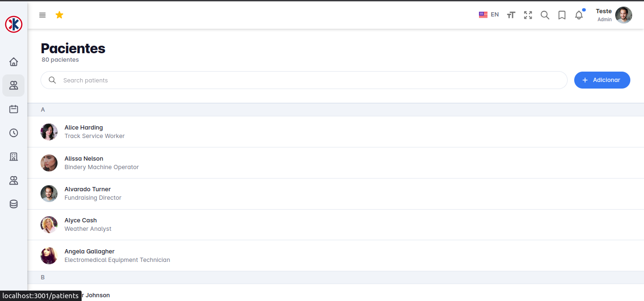Click the clock icon in sidebar
The height and width of the screenshot is (301, 644).
click(14, 133)
